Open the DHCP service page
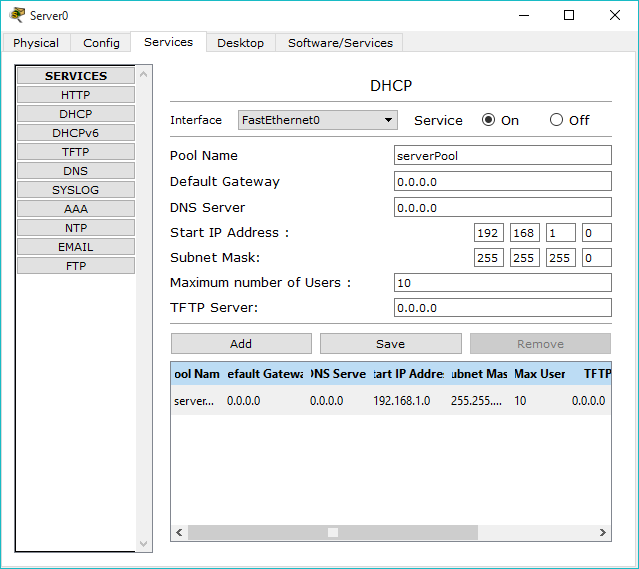Viewport: 639px width, 569px height. click(x=76, y=114)
